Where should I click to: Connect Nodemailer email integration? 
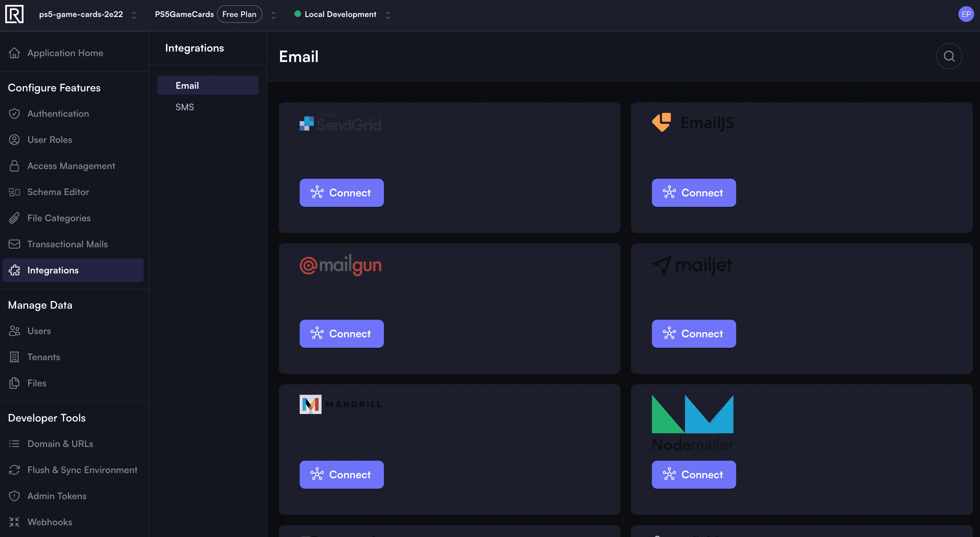(x=693, y=474)
